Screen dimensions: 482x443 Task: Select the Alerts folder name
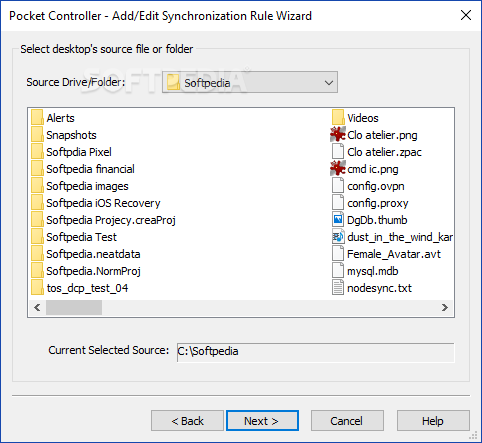coord(60,118)
